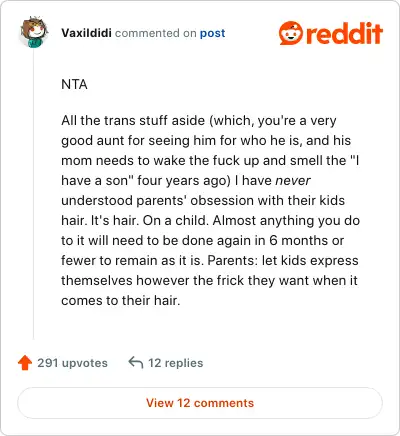Click the vertical thread line under the avatar
The height and width of the screenshot is (436, 400).
[x=33, y=193]
